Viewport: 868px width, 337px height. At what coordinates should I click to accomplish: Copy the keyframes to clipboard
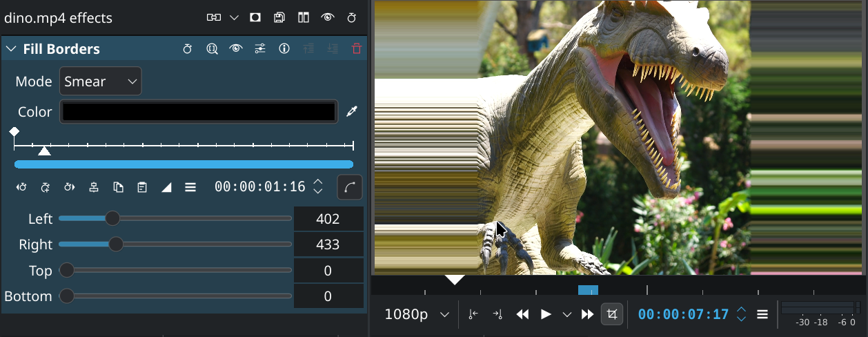[118, 187]
